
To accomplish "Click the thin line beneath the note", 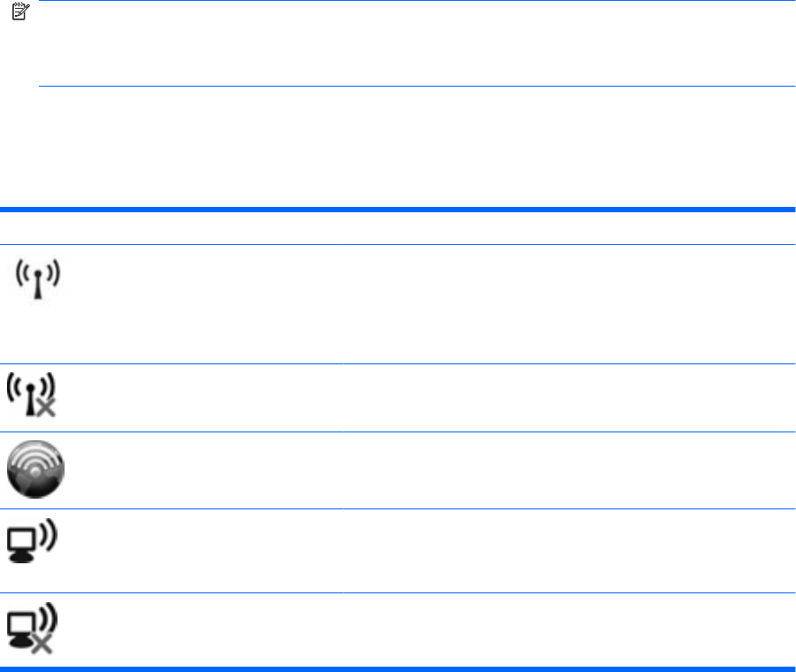I will click(416, 87).
